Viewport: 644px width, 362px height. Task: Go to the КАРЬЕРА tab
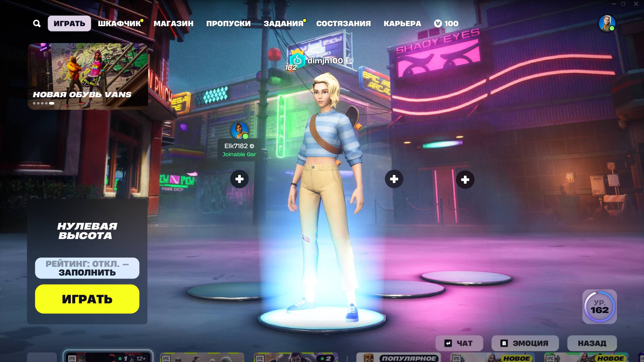click(x=402, y=23)
